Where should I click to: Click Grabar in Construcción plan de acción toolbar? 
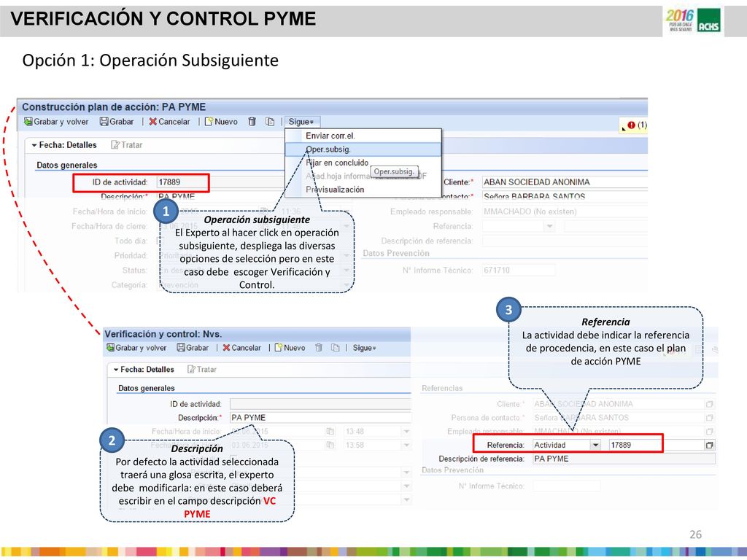tap(117, 122)
